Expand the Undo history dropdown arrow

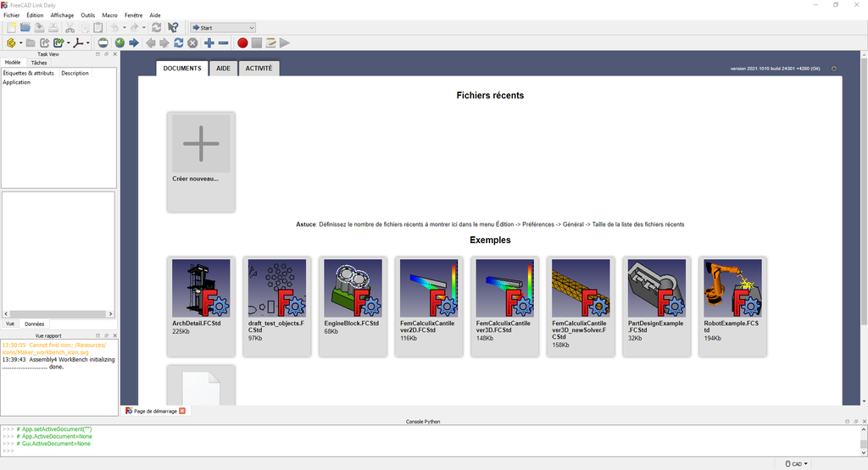[124, 27]
